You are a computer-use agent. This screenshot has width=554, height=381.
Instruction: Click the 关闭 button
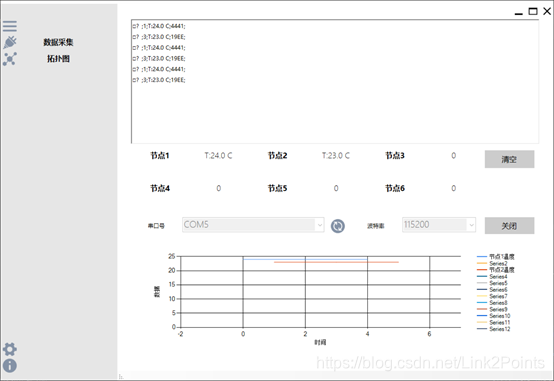pos(509,225)
